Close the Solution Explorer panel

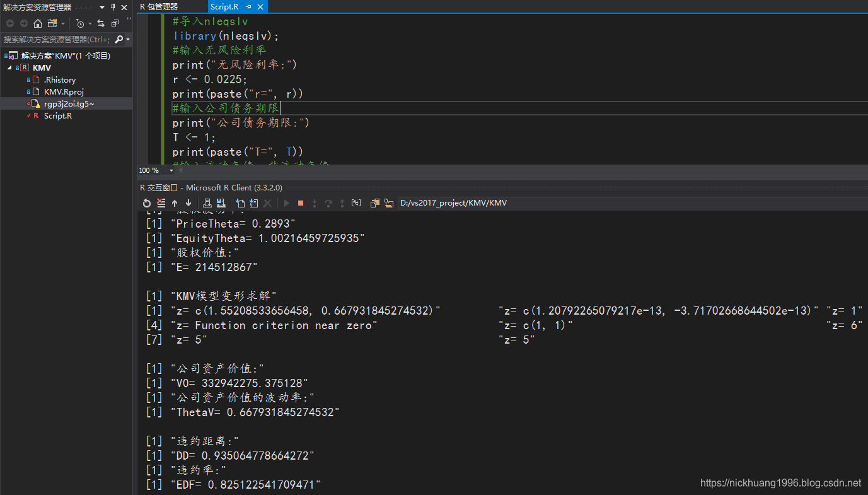[124, 8]
